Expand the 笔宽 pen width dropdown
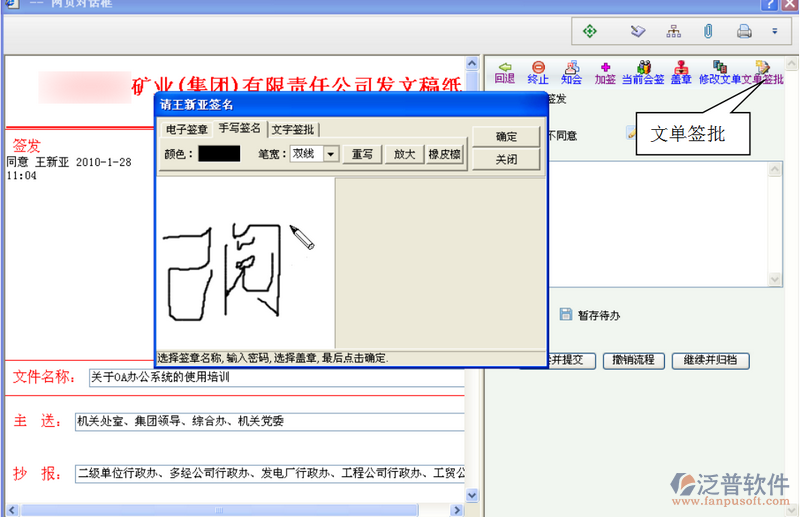The height and width of the screenshot is (517, 800). (330, 154)
